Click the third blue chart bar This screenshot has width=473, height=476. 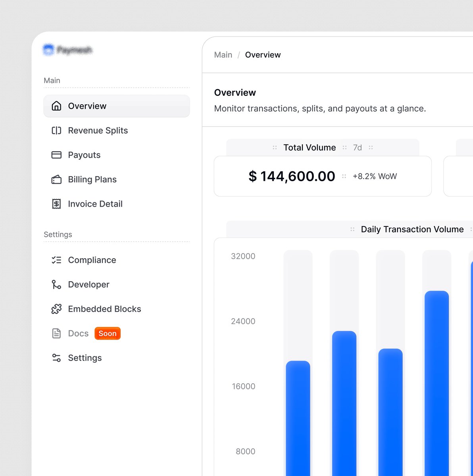tap(390, 413)
